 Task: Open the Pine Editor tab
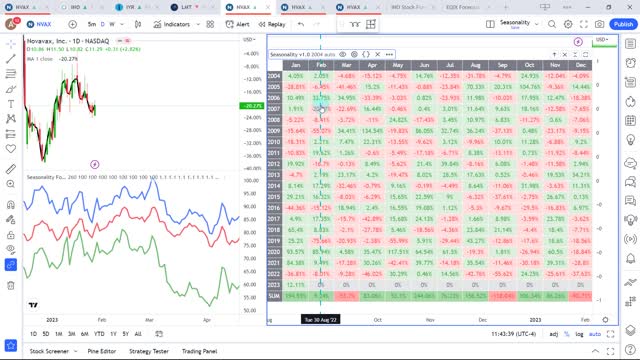(102, 351)
